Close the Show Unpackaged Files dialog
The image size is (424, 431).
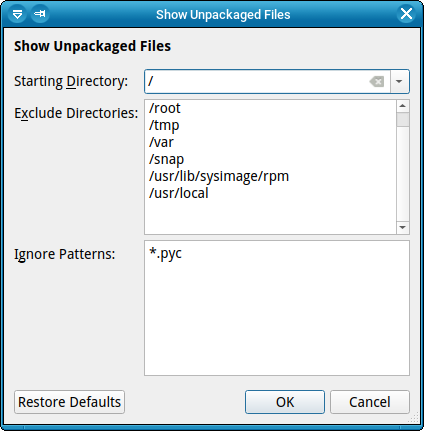[406, 14]
